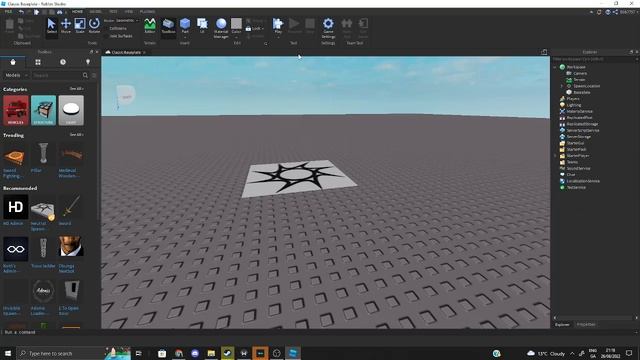Switch to the TEST ribbon tab
640x360 pixels.
click(x=113, y=12)
